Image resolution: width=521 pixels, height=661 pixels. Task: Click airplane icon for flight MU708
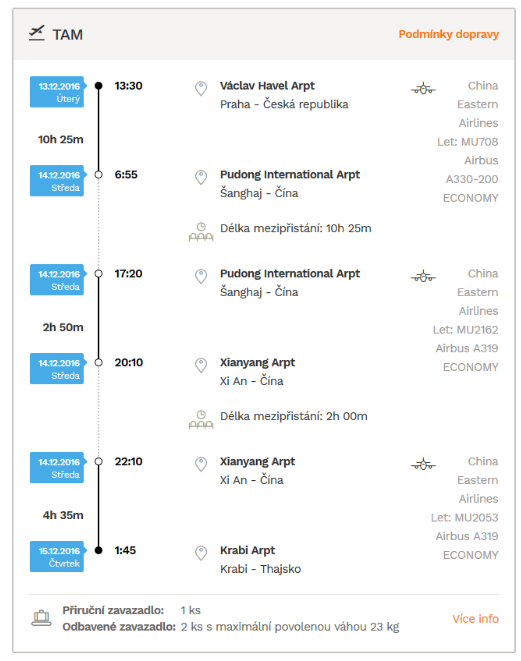click(x=423, y=89)
